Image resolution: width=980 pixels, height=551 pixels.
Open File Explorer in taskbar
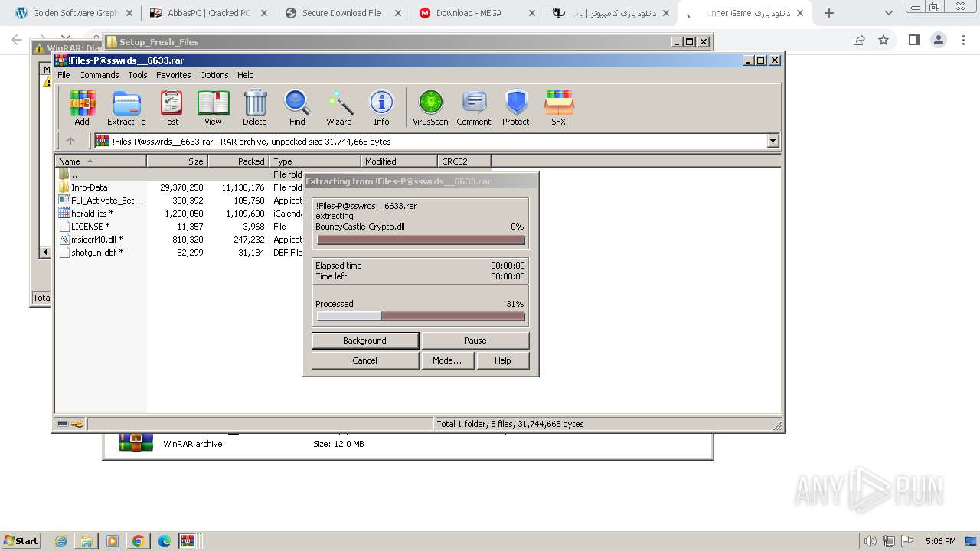tap(87, 541)
